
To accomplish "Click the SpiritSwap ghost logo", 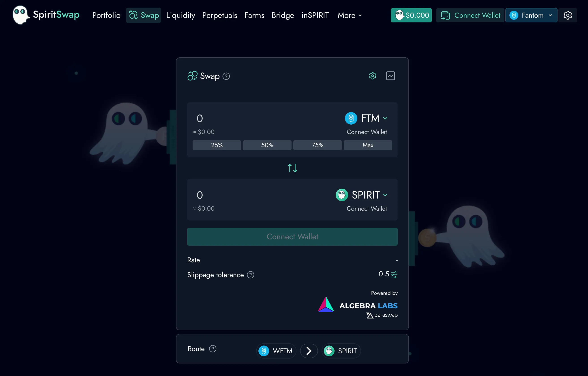I will point(21,15).
